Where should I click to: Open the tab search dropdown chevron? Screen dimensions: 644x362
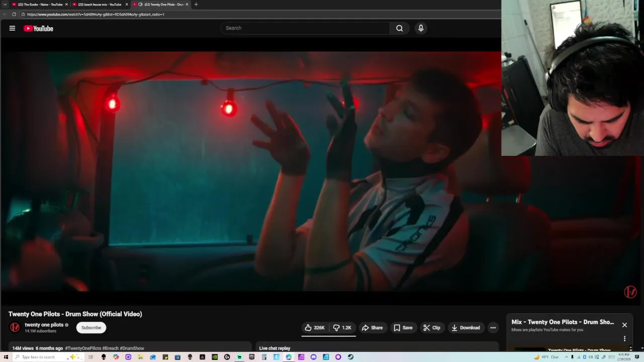[x=5, y=5]
